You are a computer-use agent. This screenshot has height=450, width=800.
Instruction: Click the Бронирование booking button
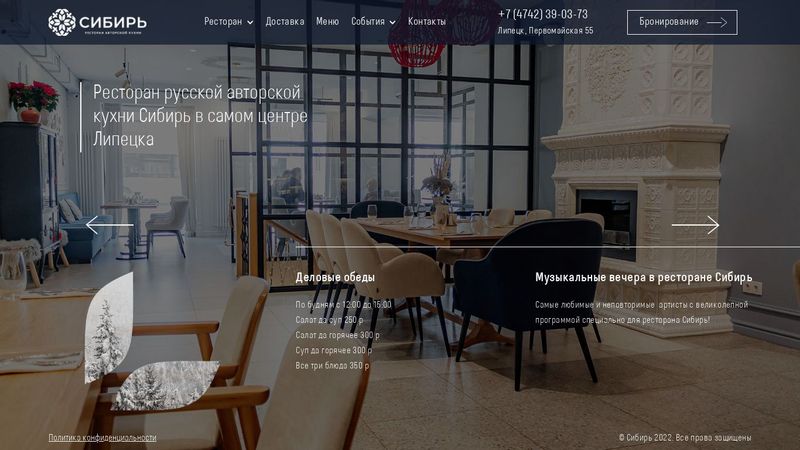tap(682, 22)
